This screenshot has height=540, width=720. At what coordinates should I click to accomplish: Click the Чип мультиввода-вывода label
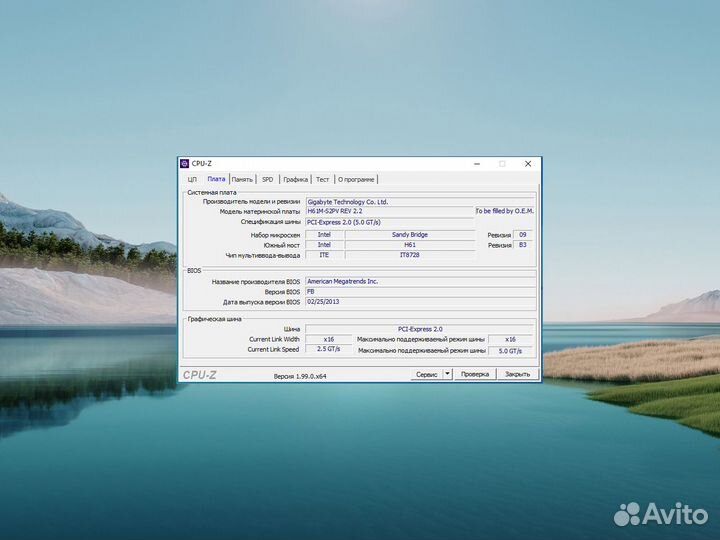[x=263, y=255]
